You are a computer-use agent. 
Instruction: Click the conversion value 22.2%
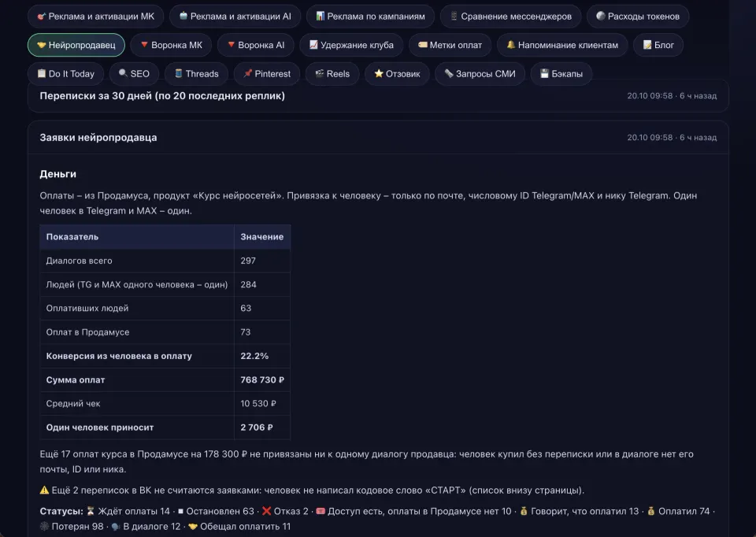click(254, 356)
